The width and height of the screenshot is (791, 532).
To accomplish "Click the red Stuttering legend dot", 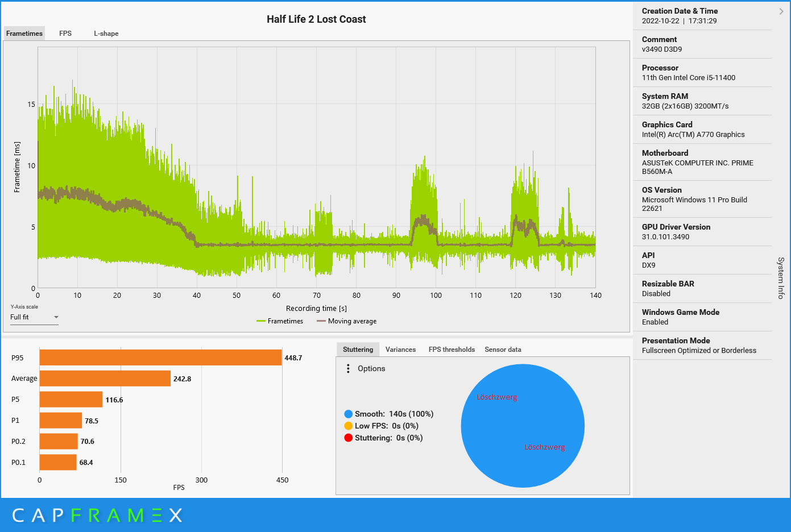I will pos(349,438).
